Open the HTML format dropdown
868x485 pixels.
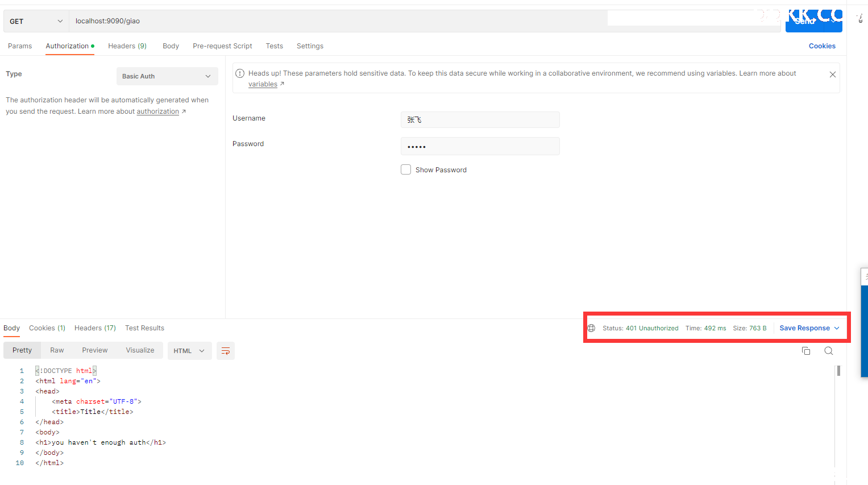click(189, 351)
